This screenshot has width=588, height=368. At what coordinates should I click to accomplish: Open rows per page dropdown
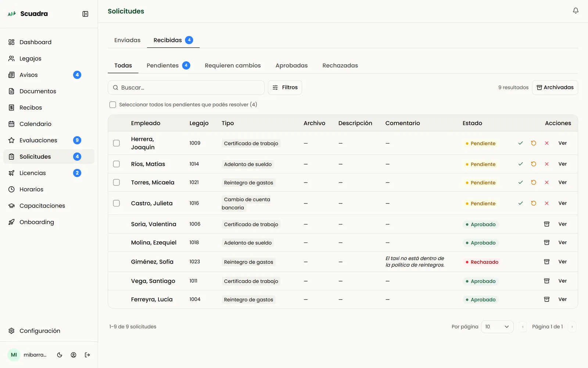(497, 326)
